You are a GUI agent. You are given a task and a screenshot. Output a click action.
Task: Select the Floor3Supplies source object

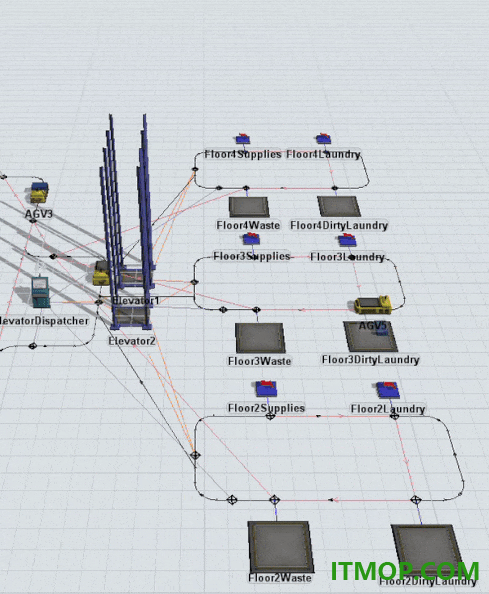coord(251,239)
